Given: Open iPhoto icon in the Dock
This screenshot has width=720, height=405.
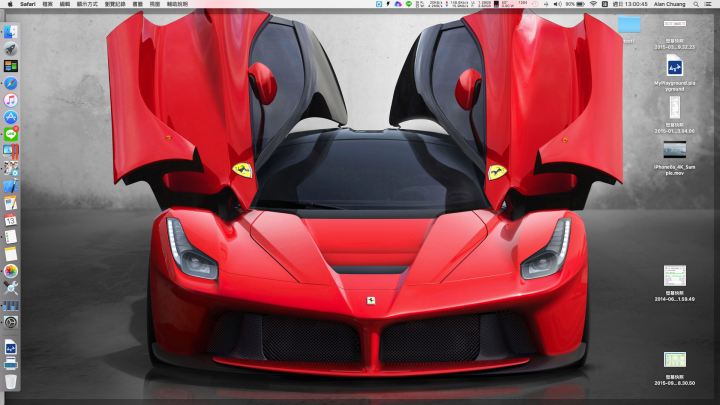Looking at the screenshot, I should (11, 169).
